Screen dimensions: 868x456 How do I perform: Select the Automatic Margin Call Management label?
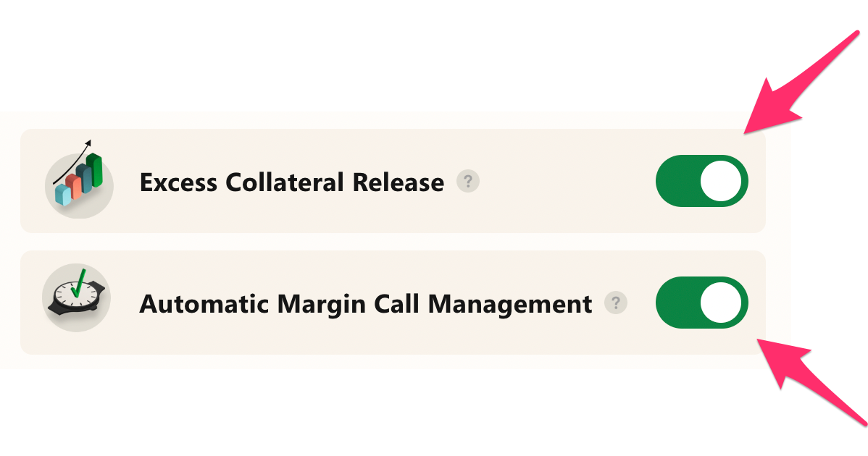tap(366, 305)
